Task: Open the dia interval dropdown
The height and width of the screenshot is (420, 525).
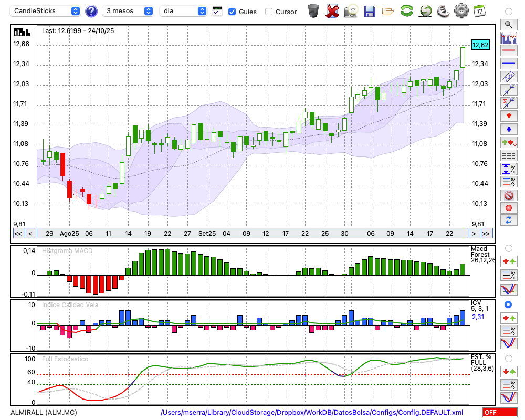Action: (x=183, y=11)
